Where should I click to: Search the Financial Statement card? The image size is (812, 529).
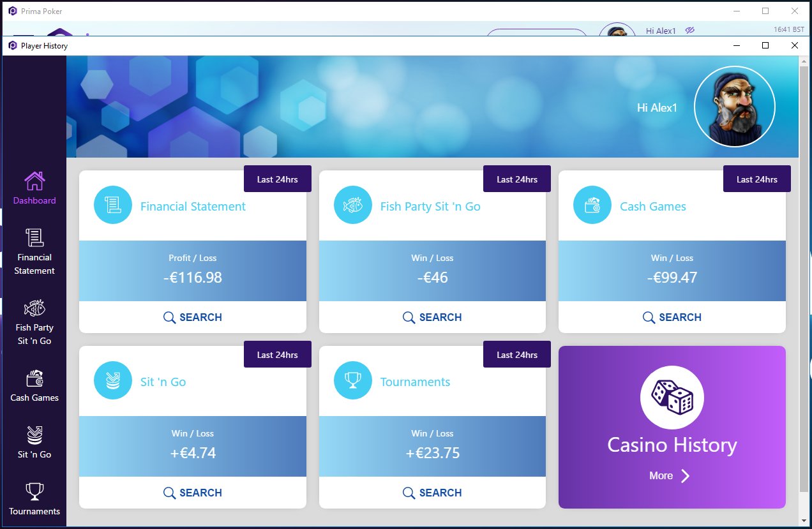point(193,317)
